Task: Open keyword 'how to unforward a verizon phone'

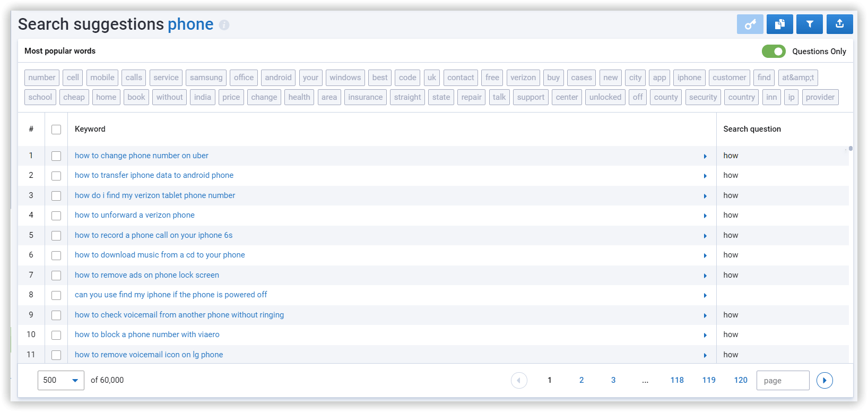Action: tap(135, 215)
